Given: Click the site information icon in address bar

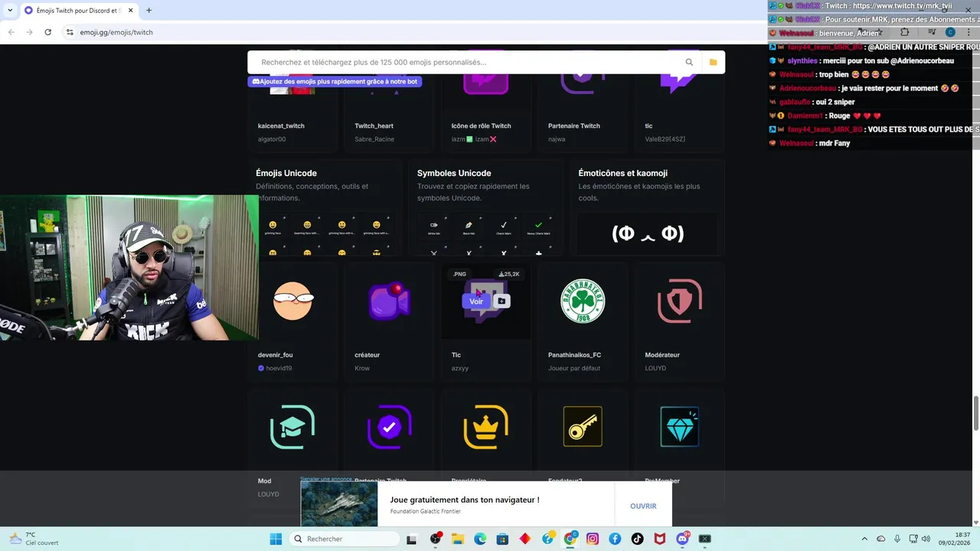Looking at the screenshot, I should click(70, 32).
